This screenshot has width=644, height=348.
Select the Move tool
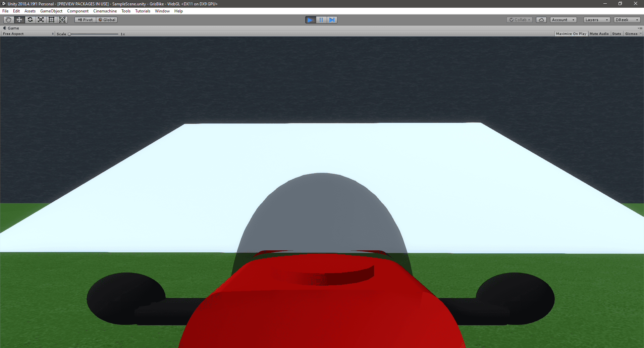(x=19, y=20)
